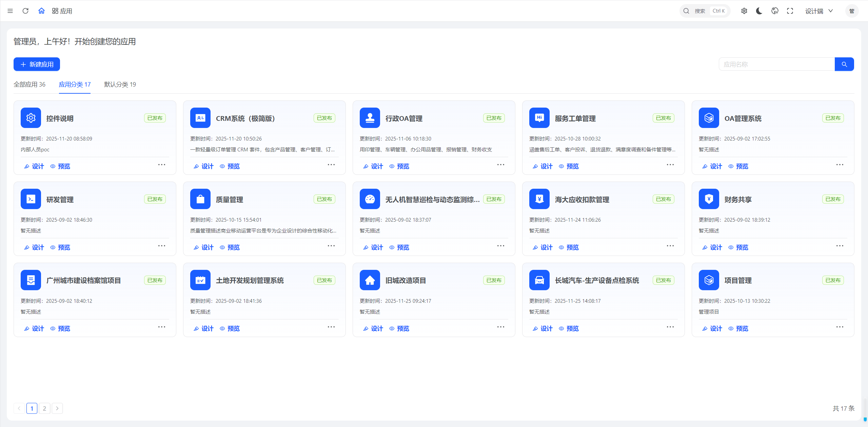
Task: Preview the 控件说明 app
Action: tap(60, 166)
